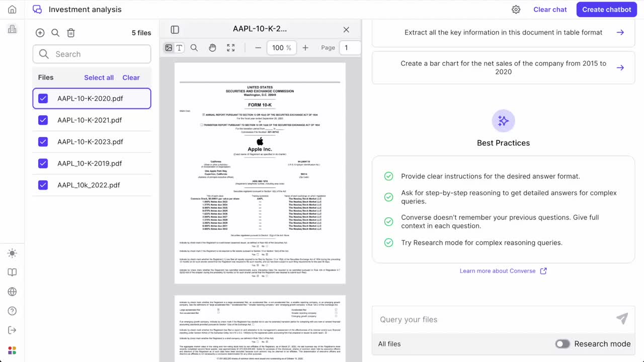
Task: Open the documentation book icon
Action: click(12, 272)
